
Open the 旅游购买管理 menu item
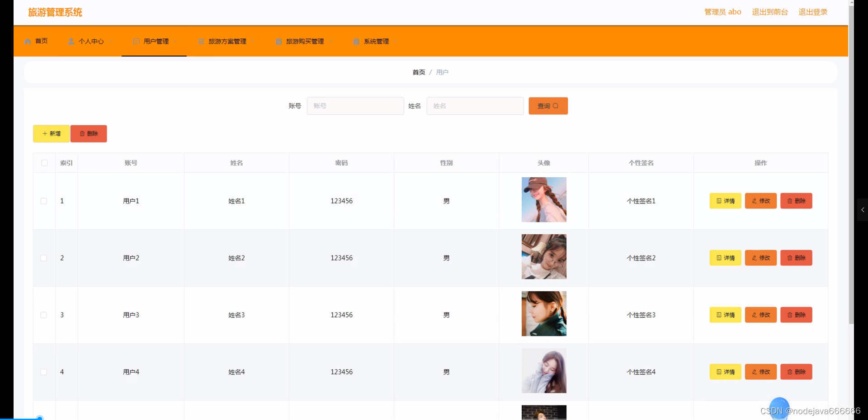pyautogui.click(x=303, y=41)
